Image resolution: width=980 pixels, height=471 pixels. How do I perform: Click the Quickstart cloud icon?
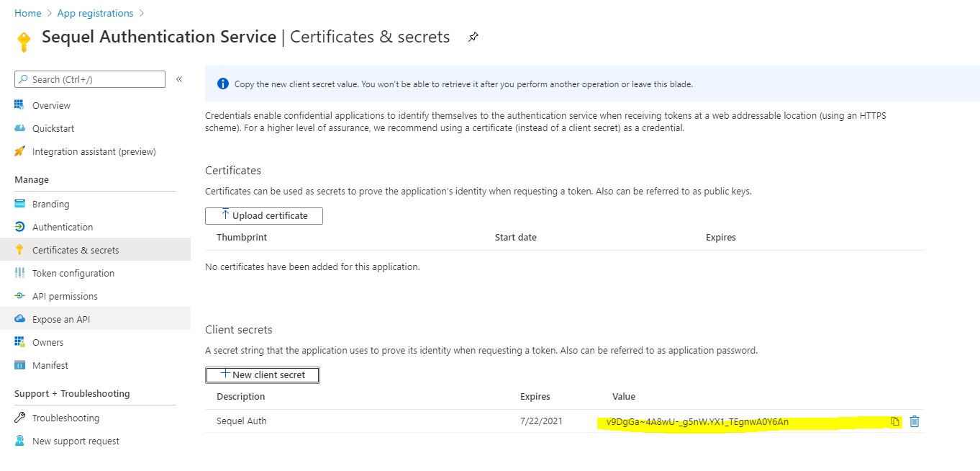coord(19,128)
